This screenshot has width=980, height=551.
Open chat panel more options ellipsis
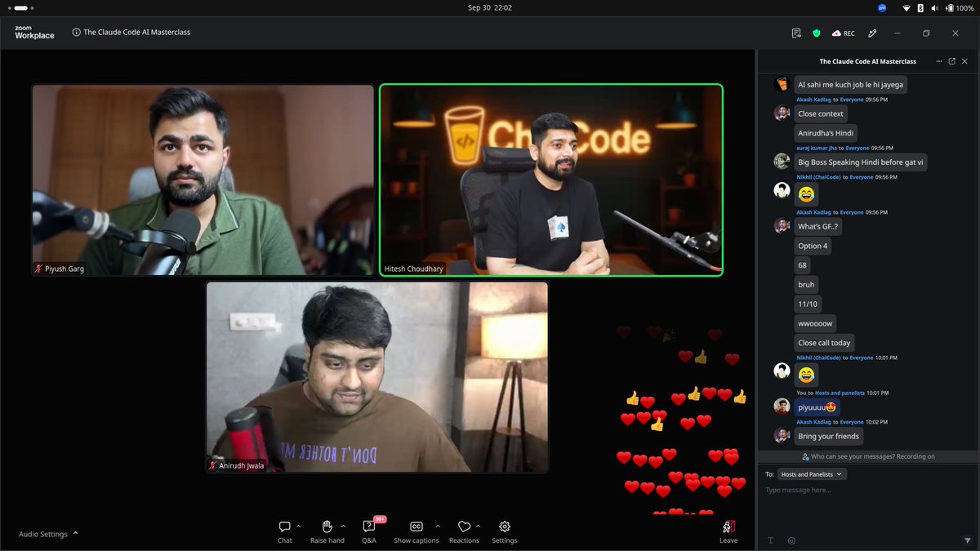pos(939,61)
